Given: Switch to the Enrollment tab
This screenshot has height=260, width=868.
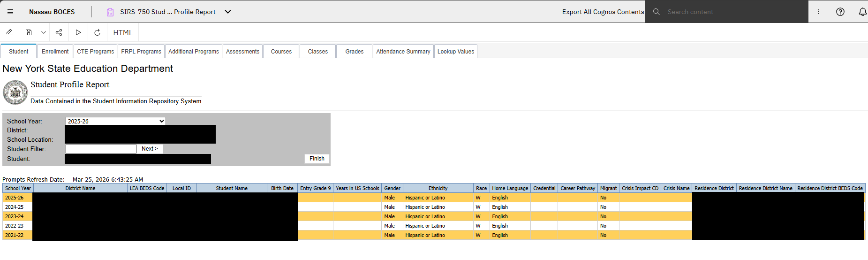Looking at the screenshot, I should (55, 51).
